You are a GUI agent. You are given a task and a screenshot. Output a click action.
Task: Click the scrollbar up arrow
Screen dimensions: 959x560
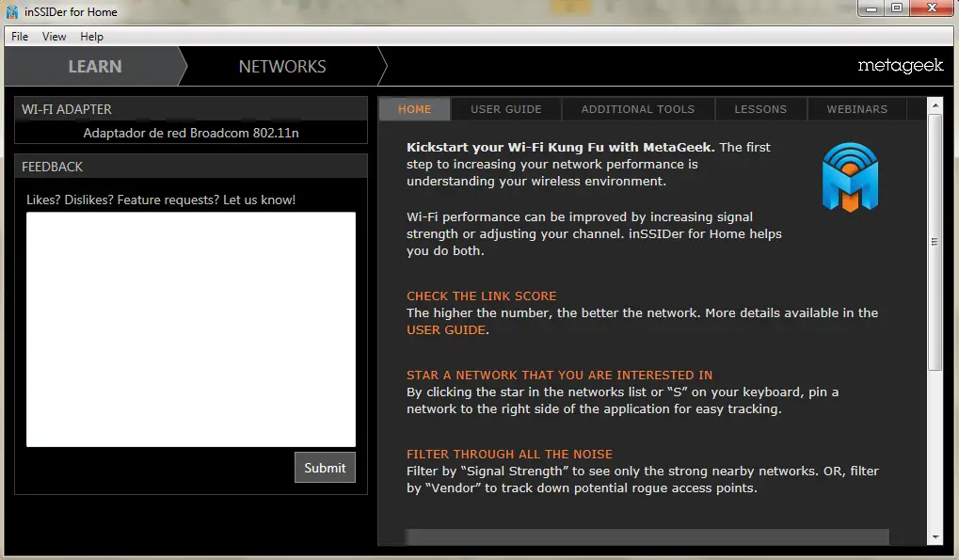(x=935, y=105)
